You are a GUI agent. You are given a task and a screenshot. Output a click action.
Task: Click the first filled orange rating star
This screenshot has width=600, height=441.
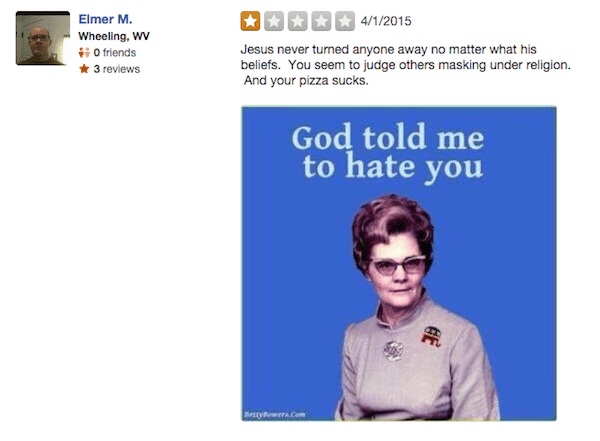(x=250, y=20)
